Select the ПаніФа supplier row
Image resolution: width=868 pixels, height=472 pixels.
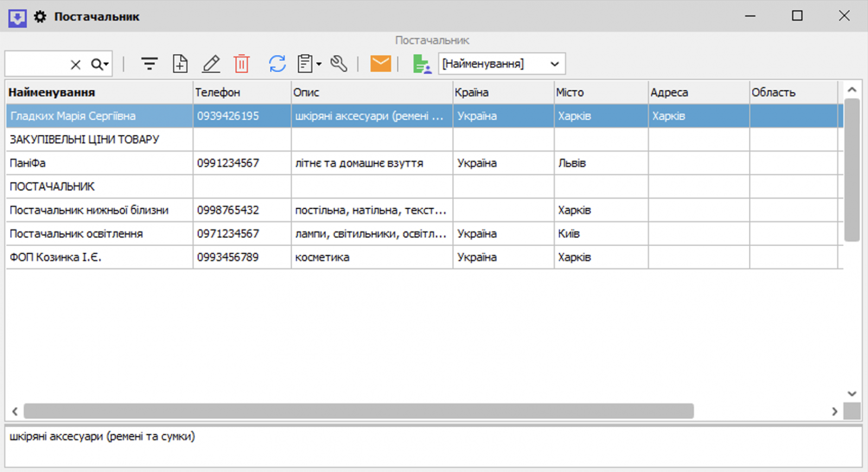[99, 163]
